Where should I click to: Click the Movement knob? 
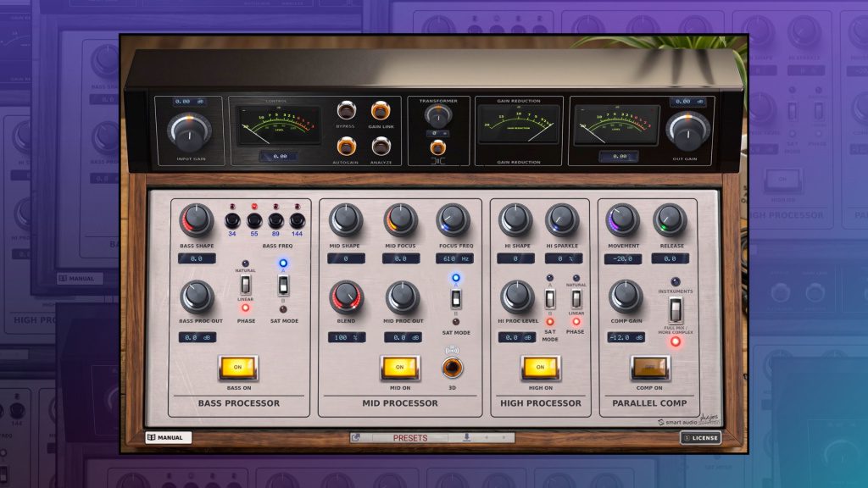coord(622,220)
